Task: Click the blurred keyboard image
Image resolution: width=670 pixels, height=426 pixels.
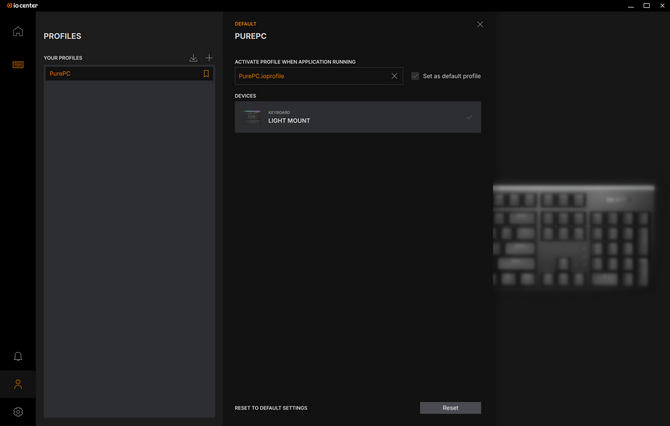Action: pos(573,236)
